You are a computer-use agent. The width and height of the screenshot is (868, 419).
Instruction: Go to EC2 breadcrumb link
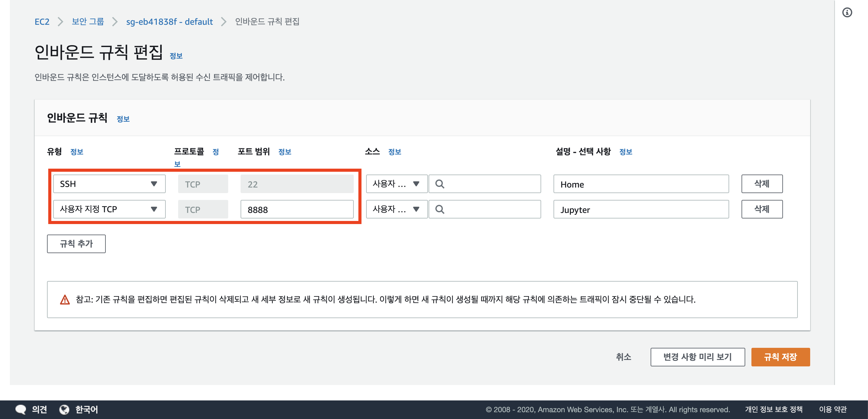click(42, 22)
